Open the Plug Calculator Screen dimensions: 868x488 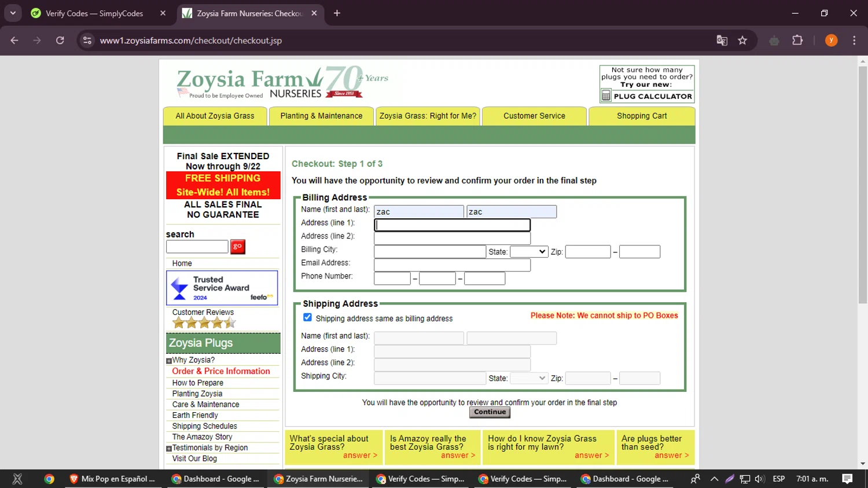click(x=646, y=85)
